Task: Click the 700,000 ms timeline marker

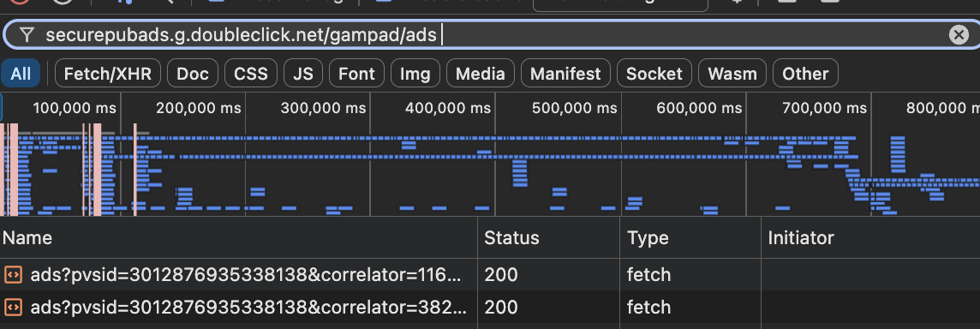Action: click(825, 108)
